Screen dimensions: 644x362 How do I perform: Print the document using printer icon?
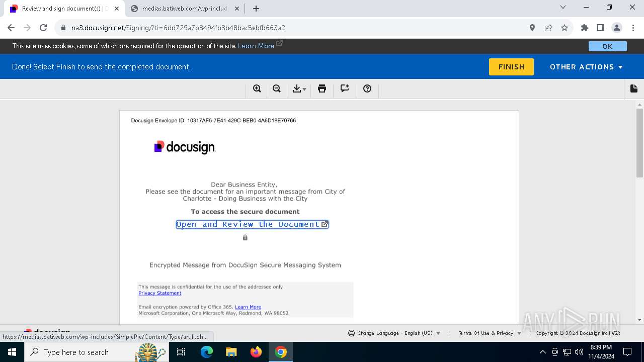322,89
